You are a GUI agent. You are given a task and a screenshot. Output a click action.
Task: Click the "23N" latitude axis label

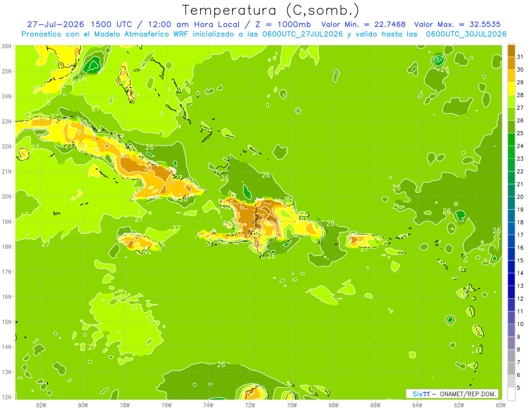click(x=7, y=121)
